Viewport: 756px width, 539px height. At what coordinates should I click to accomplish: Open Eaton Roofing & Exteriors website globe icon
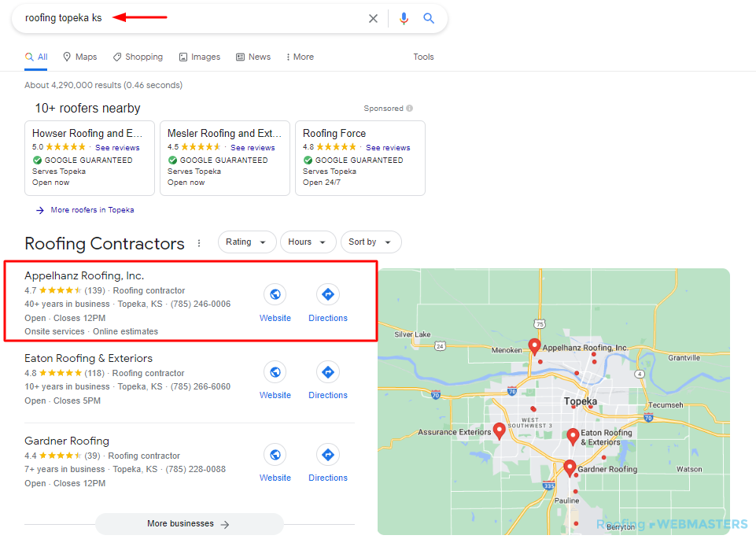click(x=275, y=371)
